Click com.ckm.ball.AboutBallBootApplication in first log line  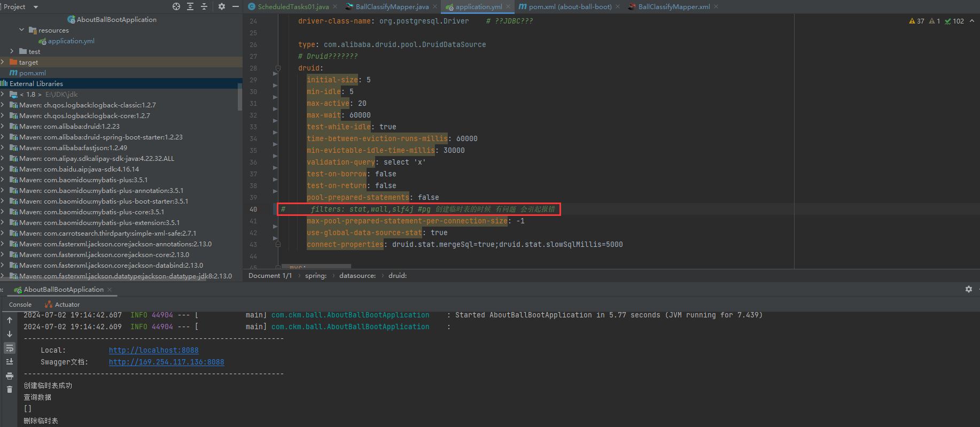351,315
